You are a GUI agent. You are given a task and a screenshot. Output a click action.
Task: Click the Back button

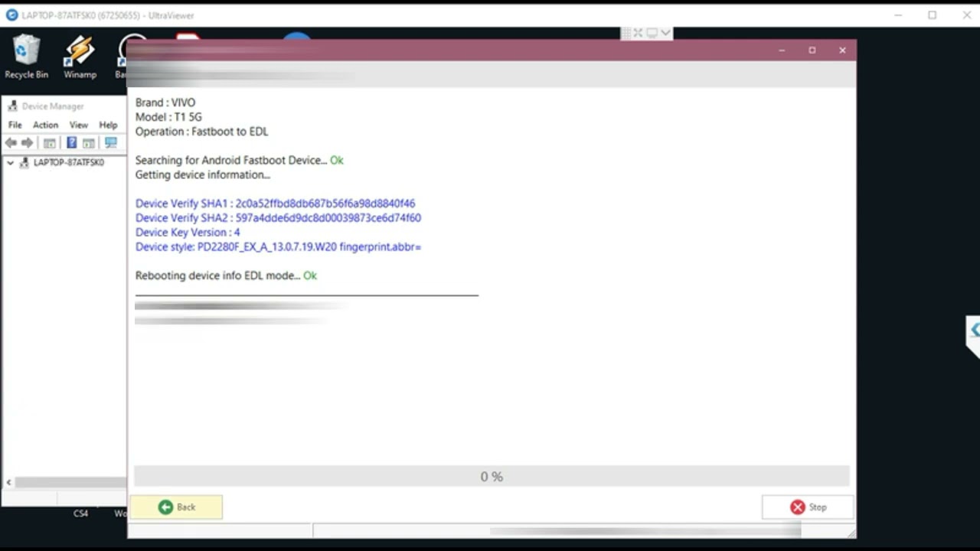coord(177,507)
